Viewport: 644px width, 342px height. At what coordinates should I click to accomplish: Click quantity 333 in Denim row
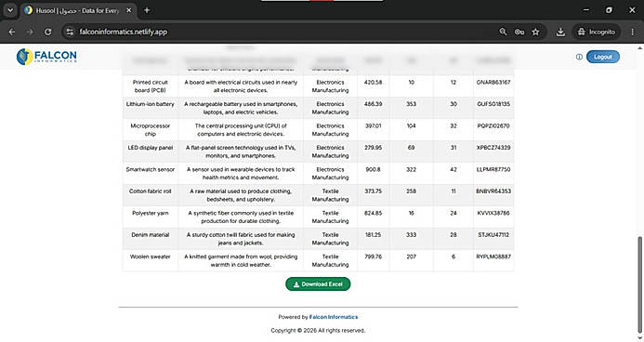pos(411,234)
